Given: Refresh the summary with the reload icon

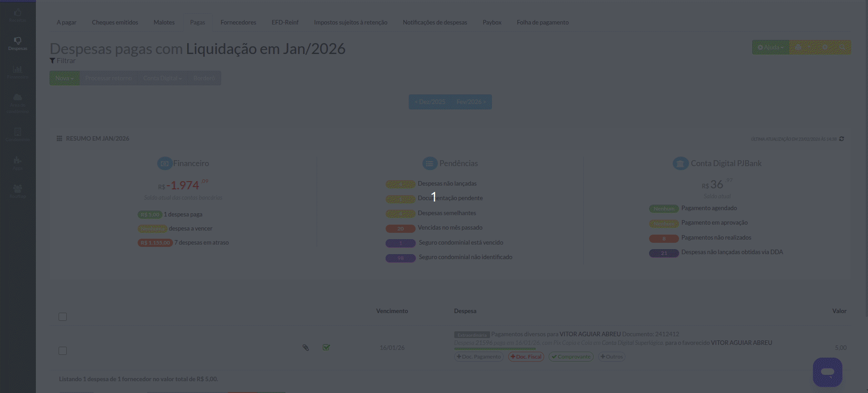Looking at the screenshot, I should [842, 139].
